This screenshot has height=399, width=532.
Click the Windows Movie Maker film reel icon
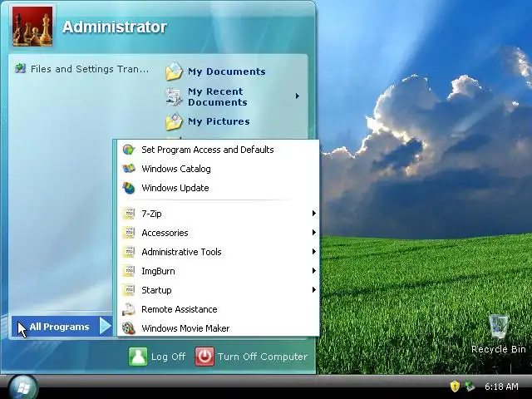(129, 328)
